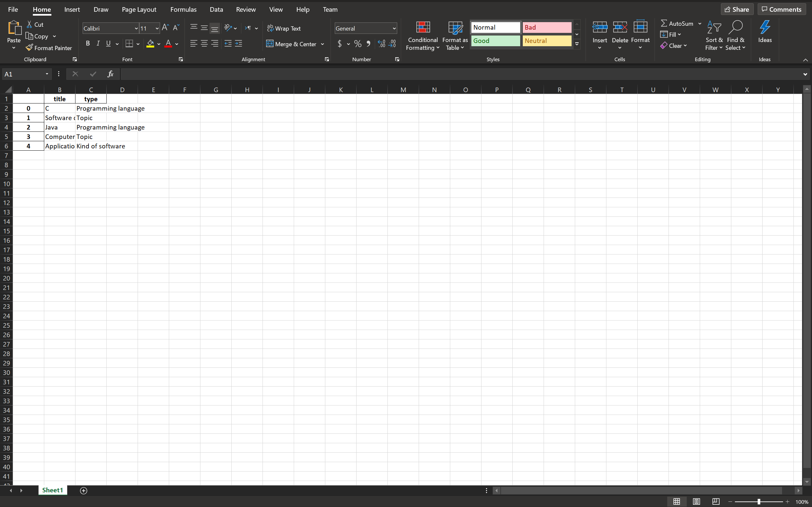
Task: Click the Insert Function fx icon
Action: 110,74
